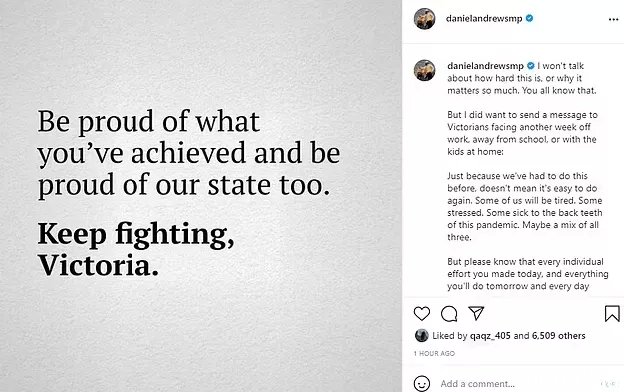This screenshot has height=392, width=624.
Task: Open danielandrewsmp username in caption
Action: click(x=485, y=66)
